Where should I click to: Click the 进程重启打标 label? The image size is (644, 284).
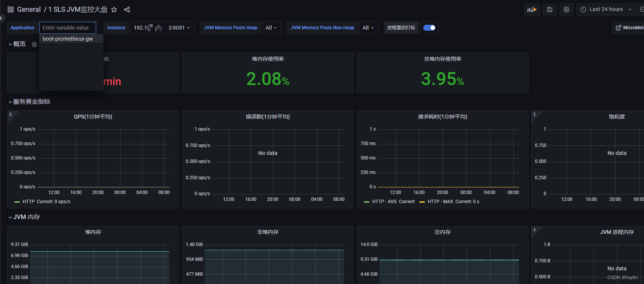tap(401, 28)
